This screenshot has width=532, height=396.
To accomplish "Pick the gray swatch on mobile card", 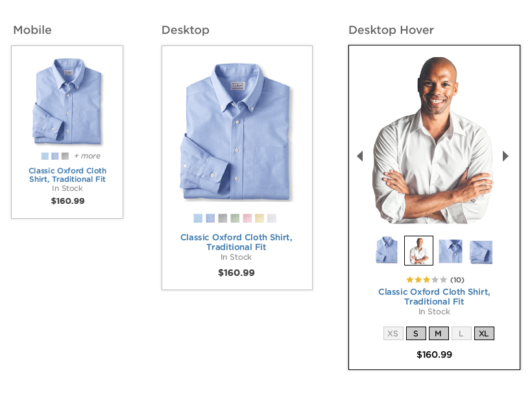I will 65,156.
